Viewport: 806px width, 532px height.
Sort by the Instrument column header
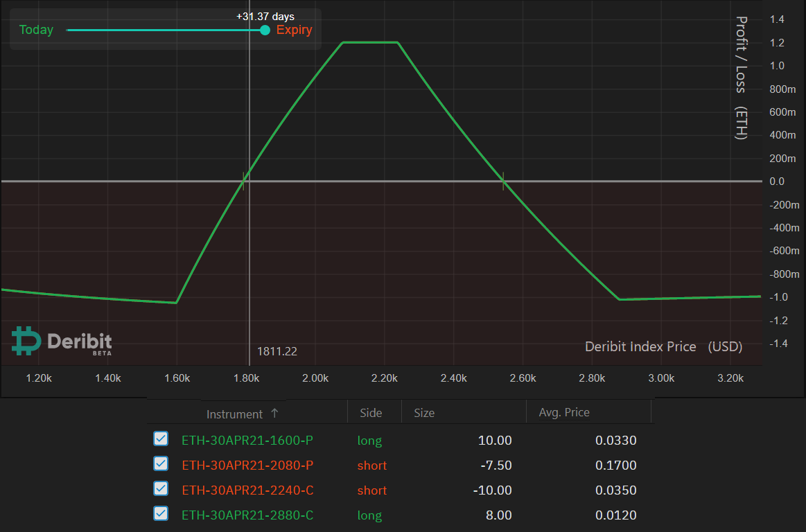coord(234,414)
